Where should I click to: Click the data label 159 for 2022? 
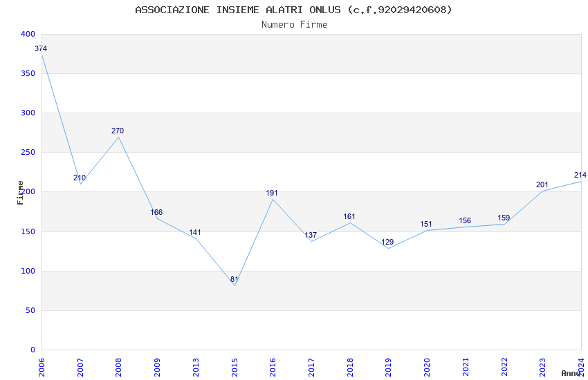pyautogui.click(x=504, y=218)
